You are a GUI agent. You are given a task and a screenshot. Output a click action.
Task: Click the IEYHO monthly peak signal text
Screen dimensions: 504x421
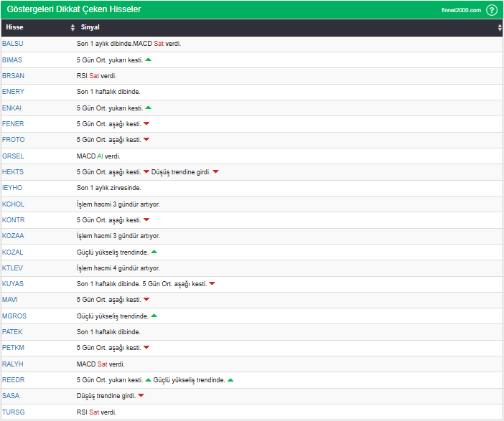coord(113,188)
